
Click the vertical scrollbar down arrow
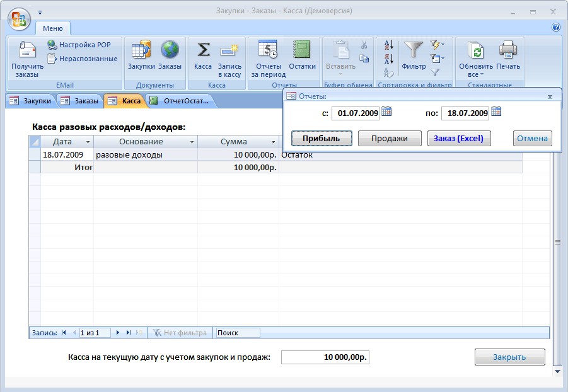[557, 372]
